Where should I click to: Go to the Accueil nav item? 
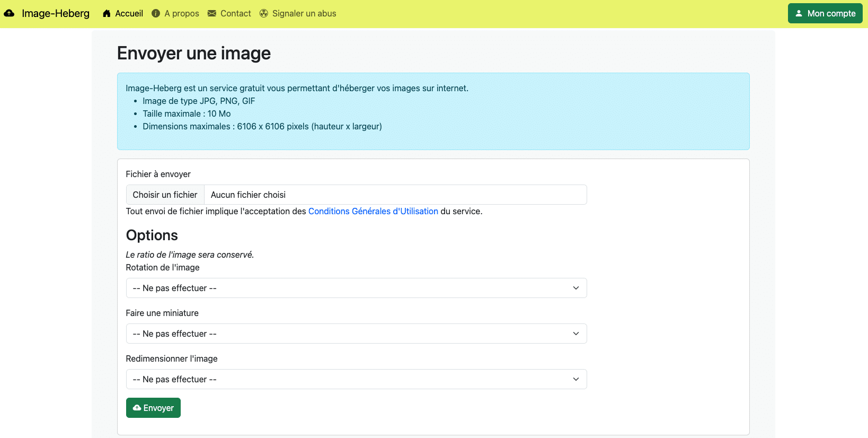click(x=129, y=13)
